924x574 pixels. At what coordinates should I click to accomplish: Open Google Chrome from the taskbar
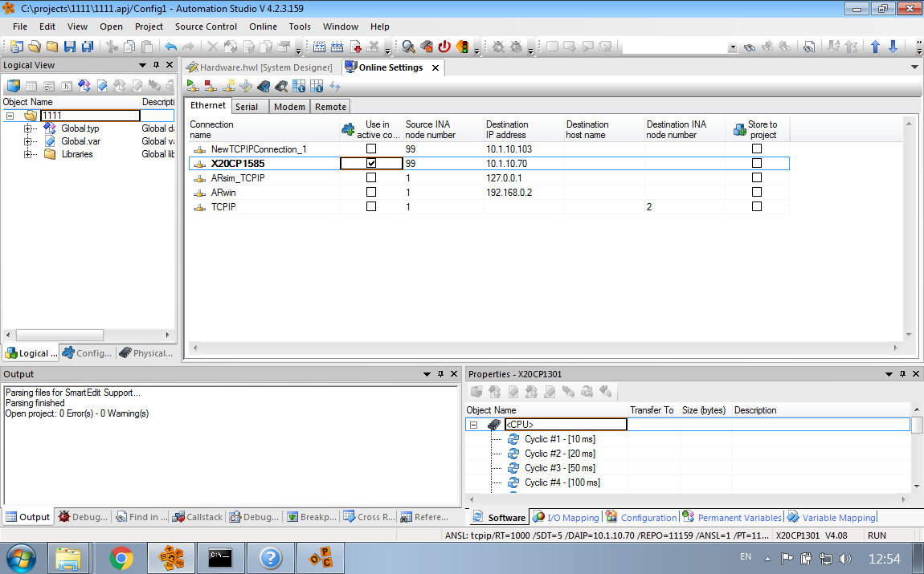click(x=121, y=558)
